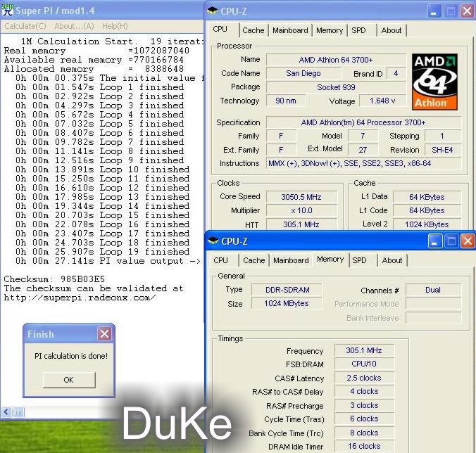Switch to Cache tab in lower CPU-Z window
This screenshot has height=453, width=476.
254,260
